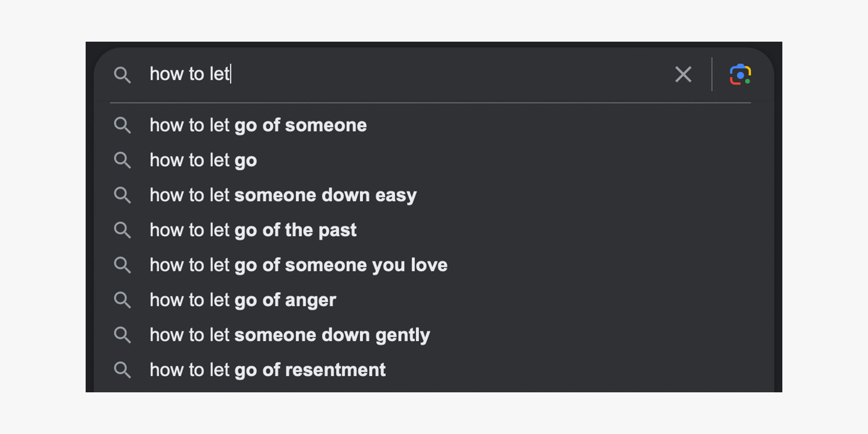This screenshot has height=434, width=868.
Task: Click magnifier icon beside 'someone you love'
Action: point(122,265)
